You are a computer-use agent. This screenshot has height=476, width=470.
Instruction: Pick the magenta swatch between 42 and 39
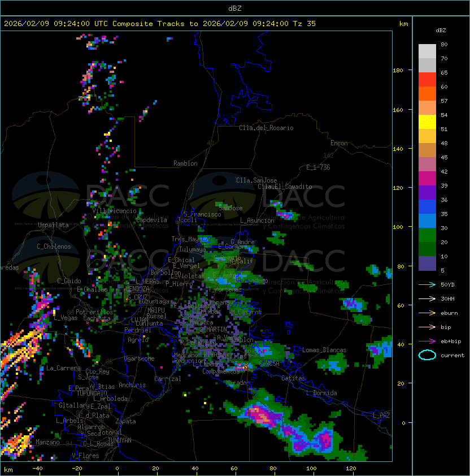pos(427,178)
